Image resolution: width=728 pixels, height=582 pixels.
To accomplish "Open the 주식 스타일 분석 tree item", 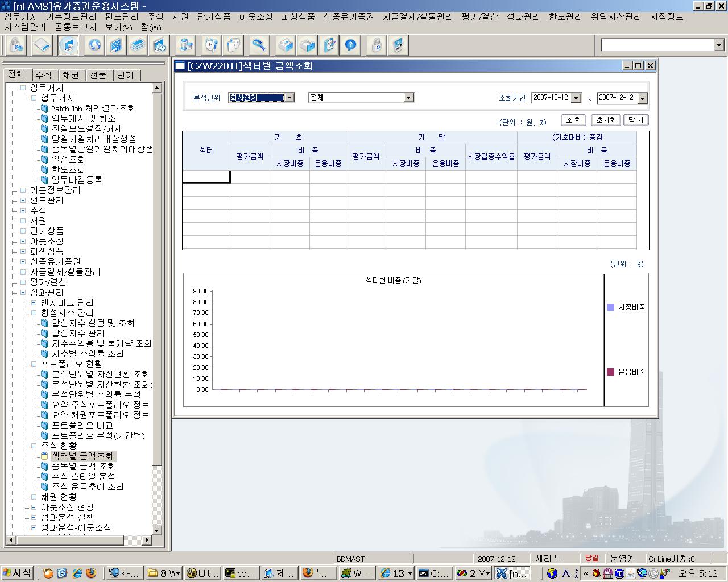I will pyautogui.click(x=84, y=476).
